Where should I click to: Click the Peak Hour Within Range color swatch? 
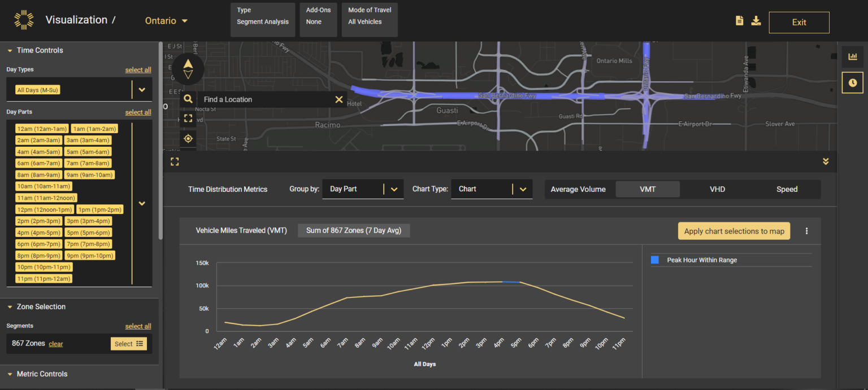pos(656,260)
